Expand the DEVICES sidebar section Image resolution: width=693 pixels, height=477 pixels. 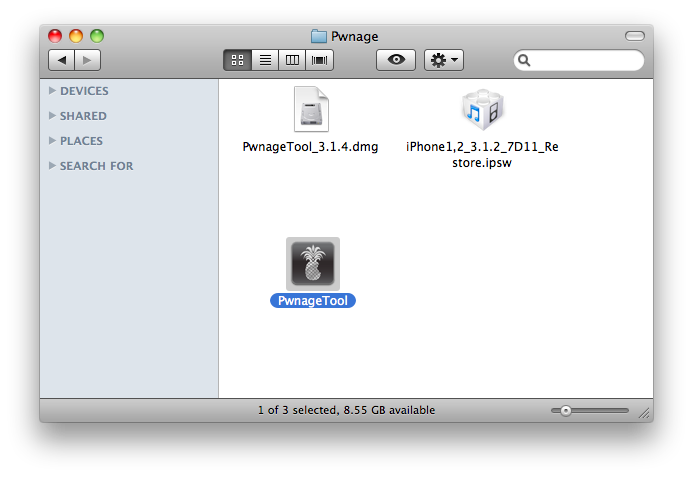click(52, 91)
